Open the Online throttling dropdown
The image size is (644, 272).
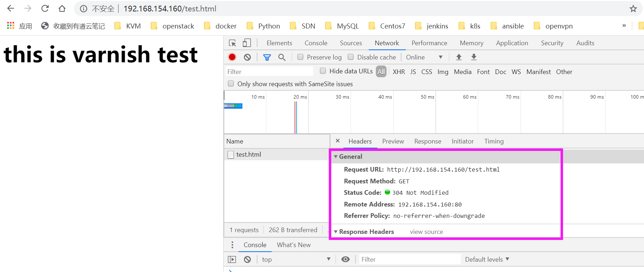click(424, 57)
